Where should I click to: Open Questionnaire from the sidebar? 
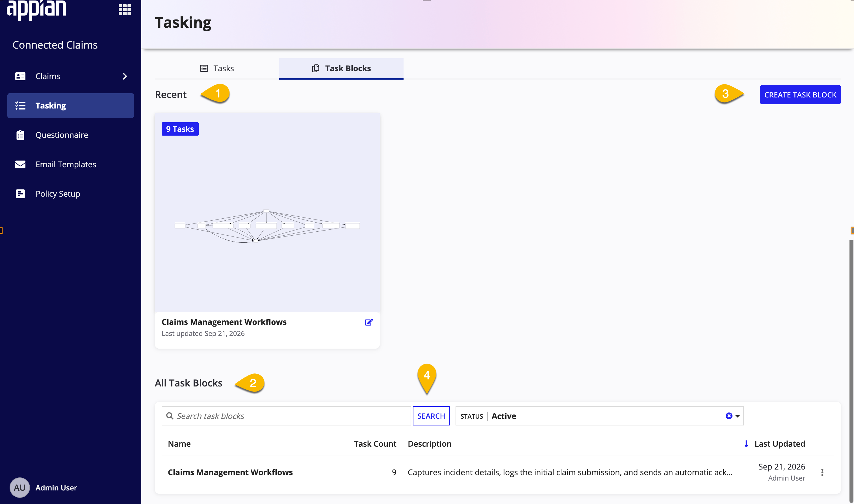tap(71, 135)
